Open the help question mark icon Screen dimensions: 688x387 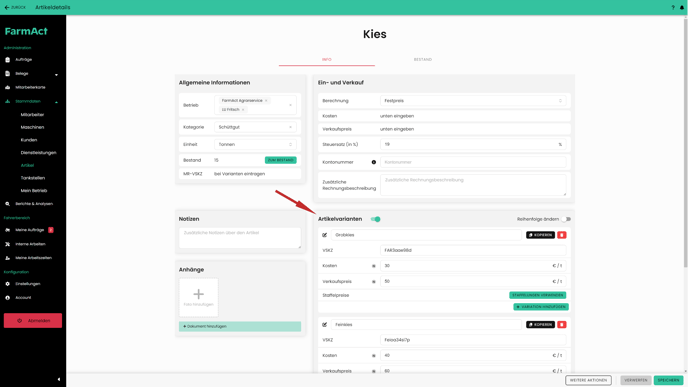coord(673,7)
